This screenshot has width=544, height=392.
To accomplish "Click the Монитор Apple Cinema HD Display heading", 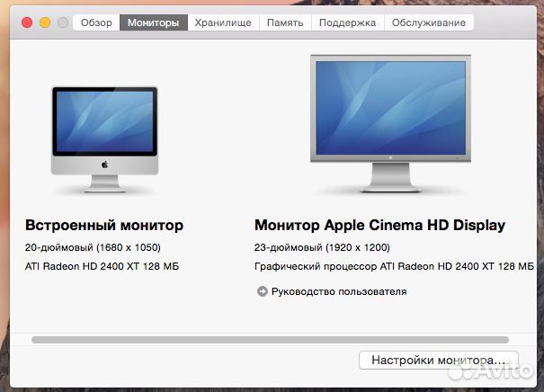I will pyautogui.click(x=379, y=225).
